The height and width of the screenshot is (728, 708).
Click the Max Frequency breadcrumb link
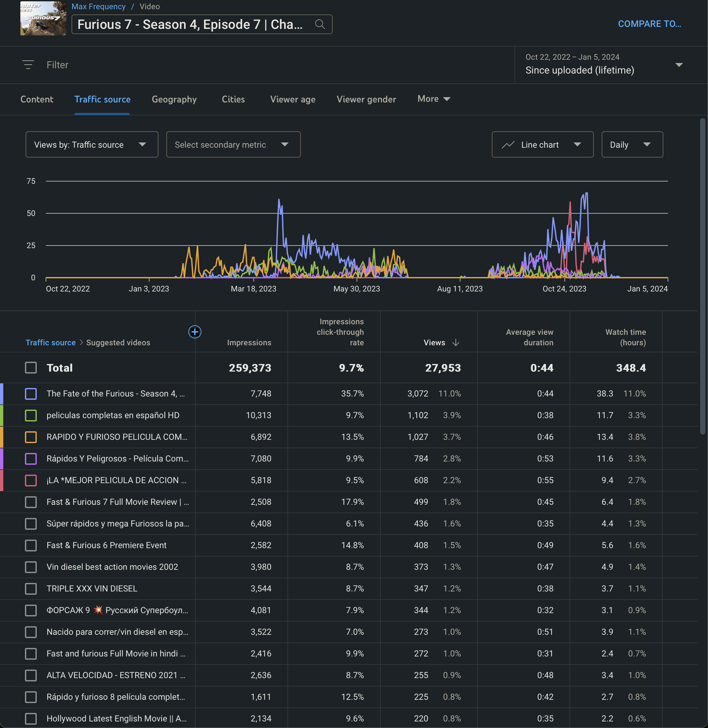pos(98,7)
